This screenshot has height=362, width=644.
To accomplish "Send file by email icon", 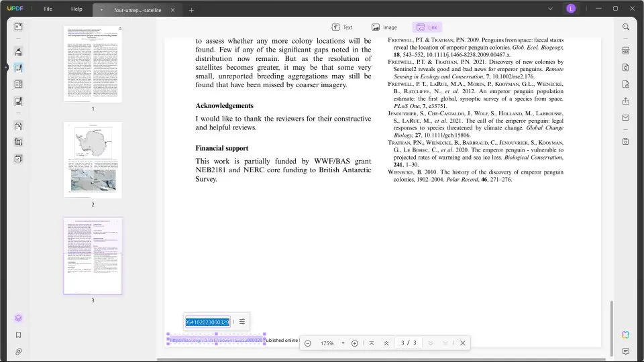I will click(625, 118).
